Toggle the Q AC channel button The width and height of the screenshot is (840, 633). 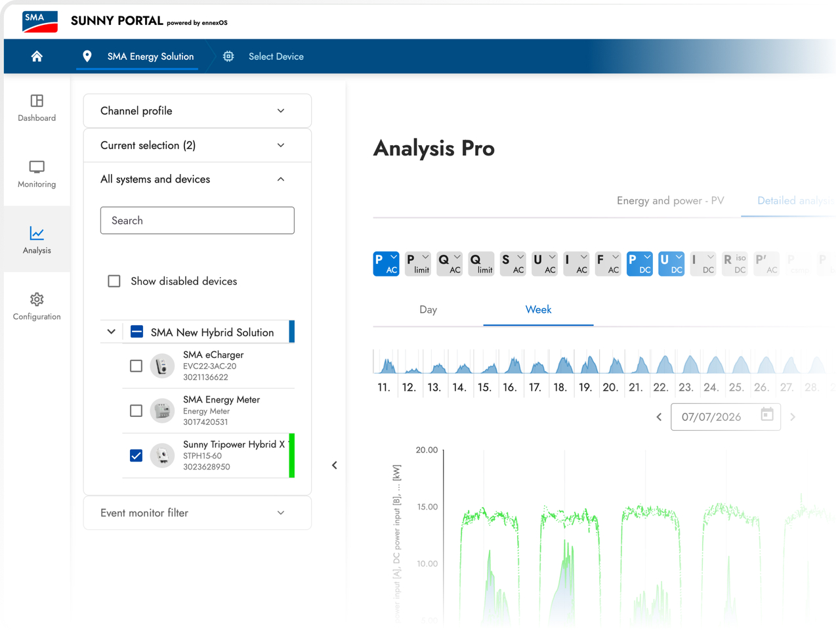450,264
